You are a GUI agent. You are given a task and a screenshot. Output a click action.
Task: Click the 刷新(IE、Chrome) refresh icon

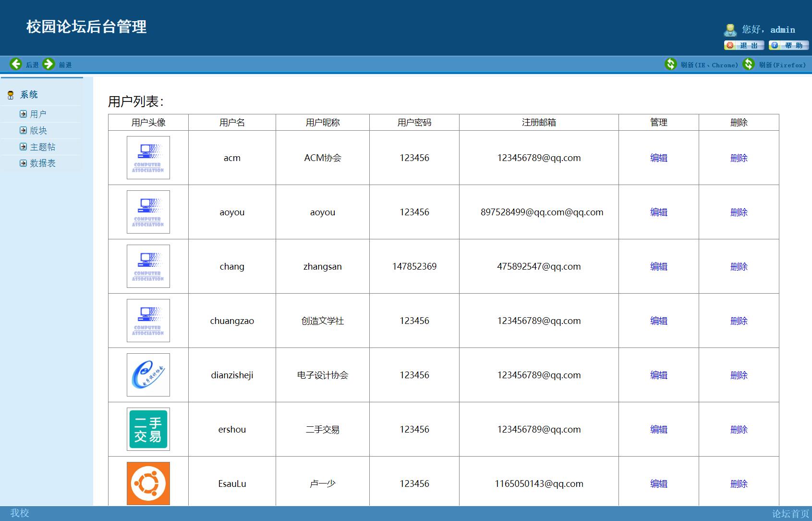point(671,64)
